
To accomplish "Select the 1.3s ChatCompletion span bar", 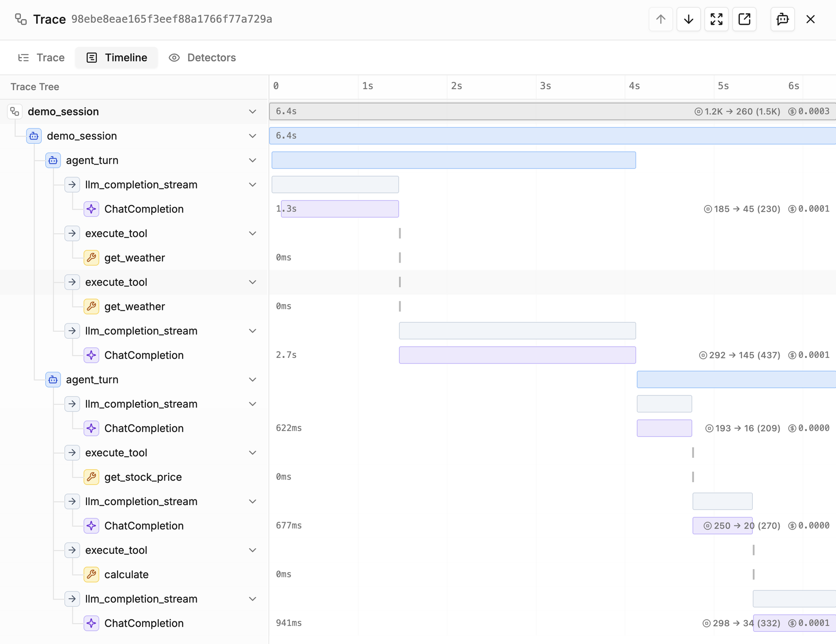I will pyautogui.click(x=340, y=209).
